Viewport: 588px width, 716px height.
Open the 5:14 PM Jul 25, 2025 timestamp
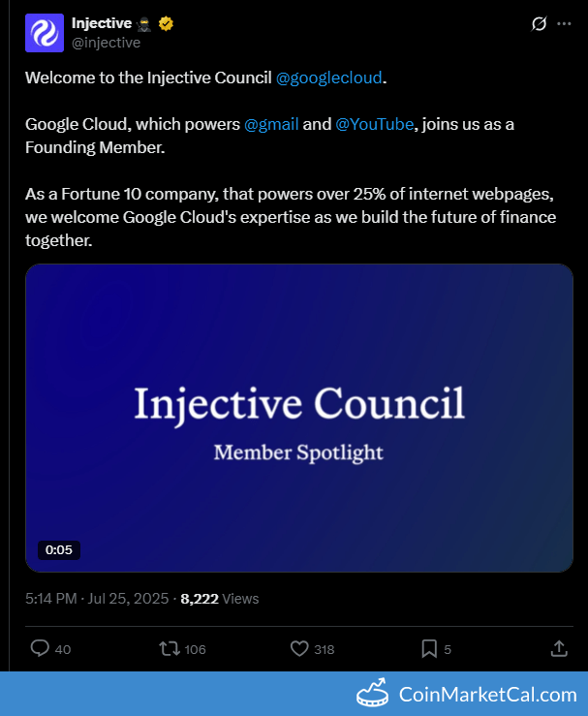click(97, 599)
